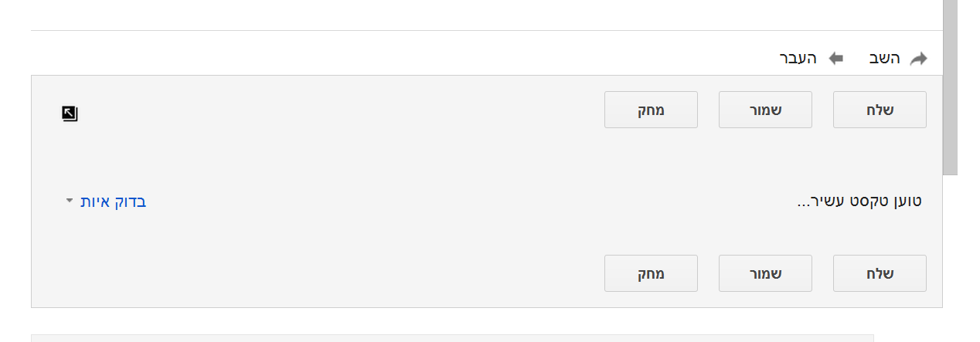
Task: Click the העבר forward text link
Action: coord(798,59)
